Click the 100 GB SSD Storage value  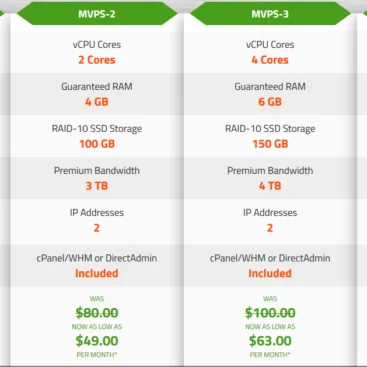click(x=97, y=144)
